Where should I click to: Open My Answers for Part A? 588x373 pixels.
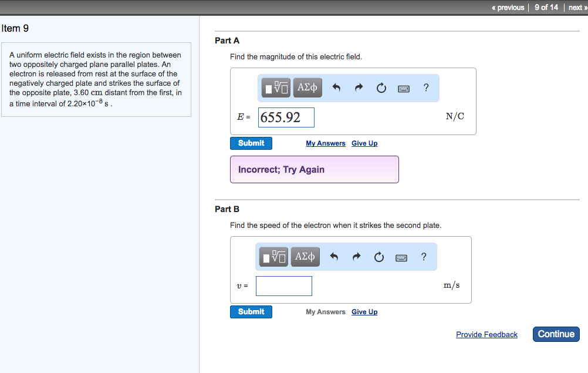(326, 143)
